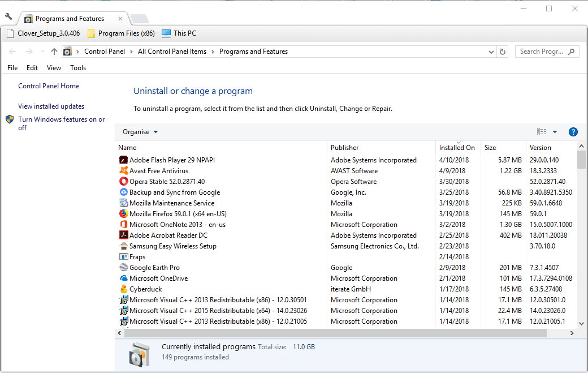This screenshot has height=373, width=588.
Task: Click the blue Help question mark icon
Action: pos(573,132)
